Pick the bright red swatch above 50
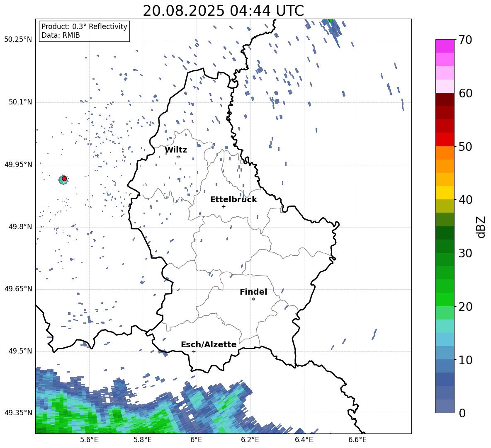 pos(445,140)
